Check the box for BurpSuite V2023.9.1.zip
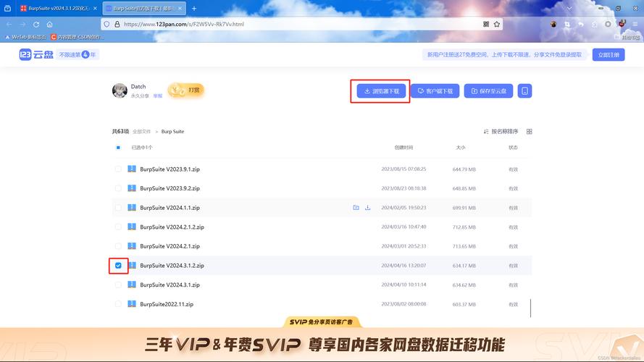Image resolution: width=644 pixels, height=362 pixels. click(118, 169)
